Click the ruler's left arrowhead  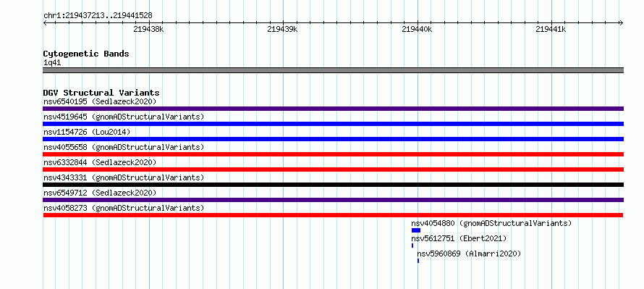[45, 23]
